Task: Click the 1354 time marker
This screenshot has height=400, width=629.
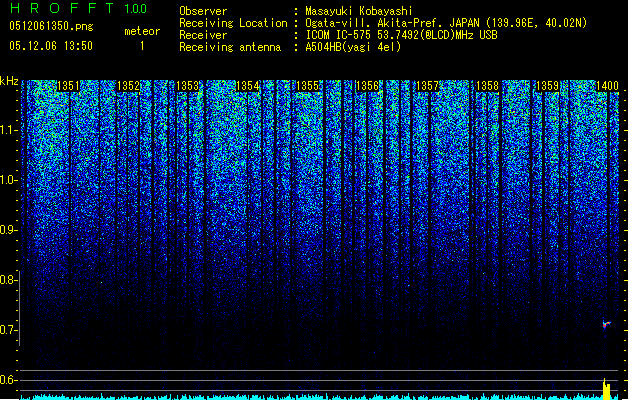Action: [248, 86]
